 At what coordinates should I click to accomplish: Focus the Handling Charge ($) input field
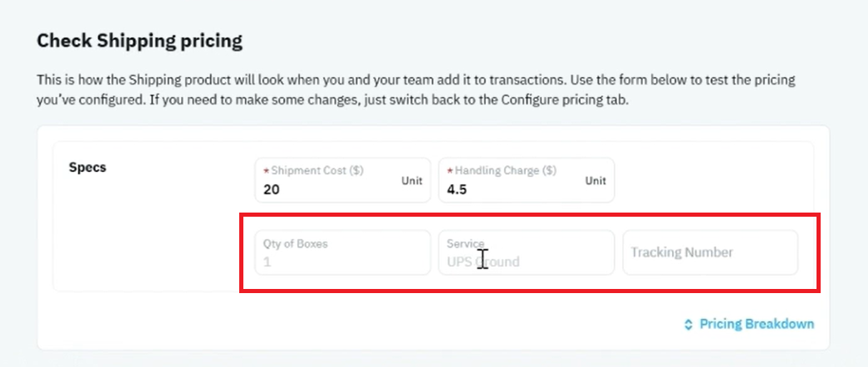tap(526, 180)
